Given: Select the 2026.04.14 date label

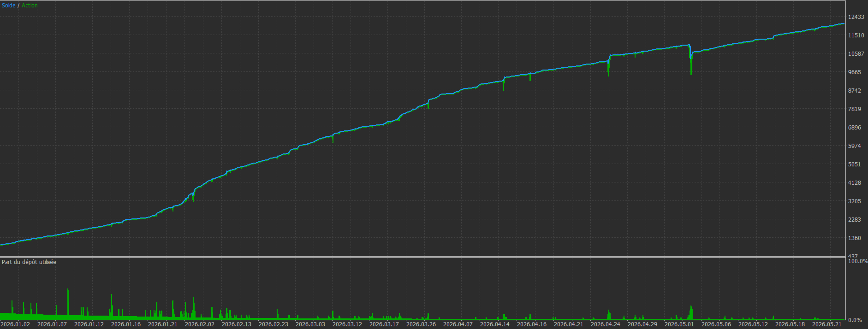Looking at the screenshot, I should pos(495,324).
